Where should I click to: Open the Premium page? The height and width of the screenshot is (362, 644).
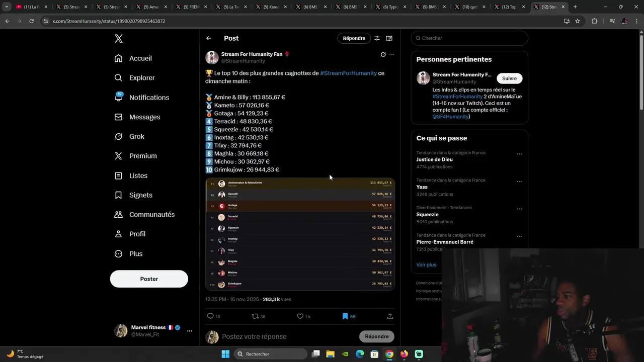(x=135, y=156)
